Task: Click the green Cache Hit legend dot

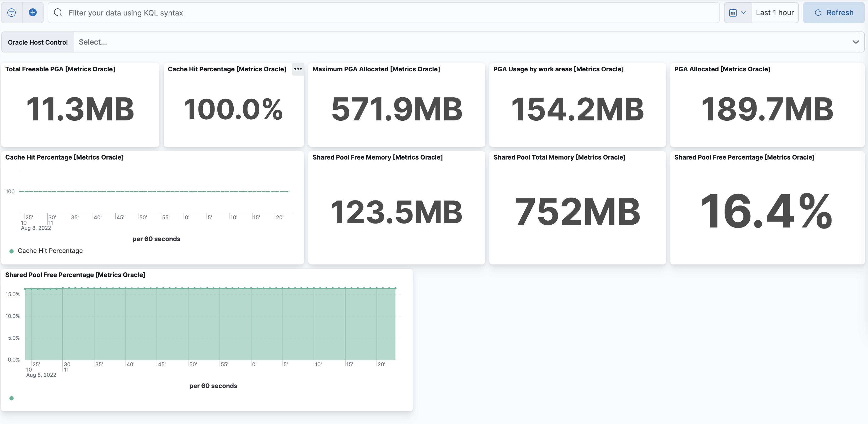Action: [x=12, y=251]
